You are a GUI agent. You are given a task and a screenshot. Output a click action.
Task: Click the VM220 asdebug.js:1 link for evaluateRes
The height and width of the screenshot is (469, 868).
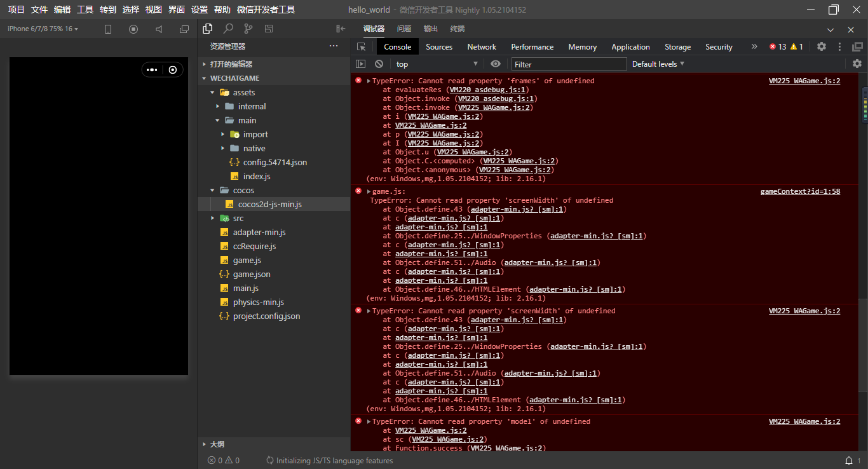[489, 90]
